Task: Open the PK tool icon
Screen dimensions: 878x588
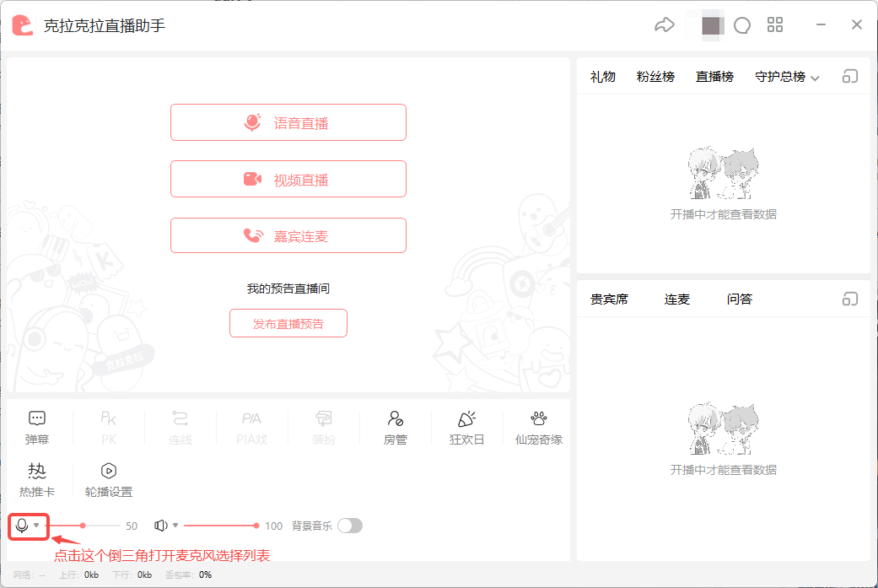Action: pyautogui.click(x=109, y=428)
